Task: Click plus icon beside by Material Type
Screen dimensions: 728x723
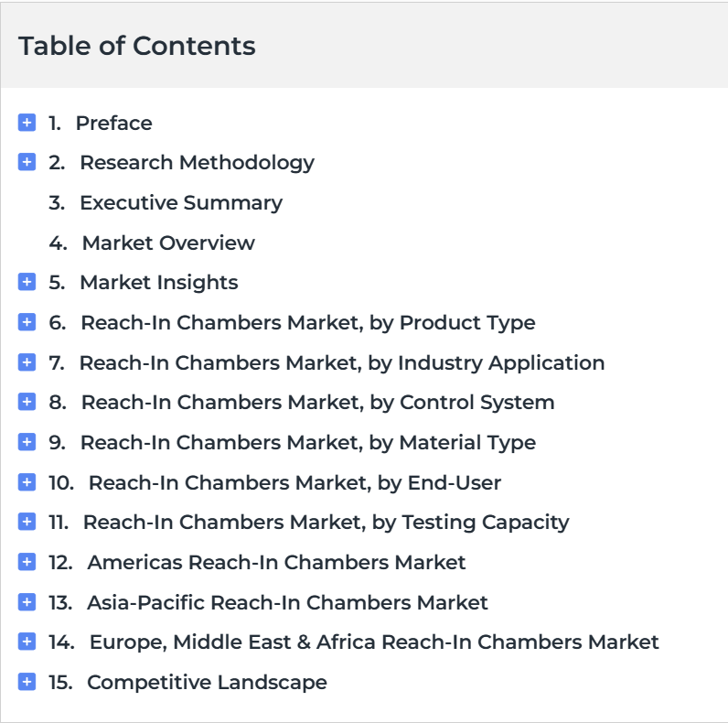Action: (x=27, y=442)
